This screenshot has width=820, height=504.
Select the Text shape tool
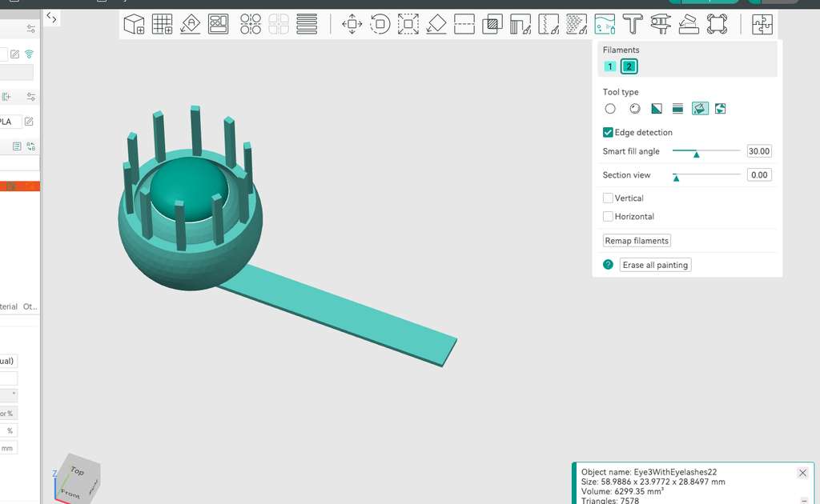click(x=633, y=24)
